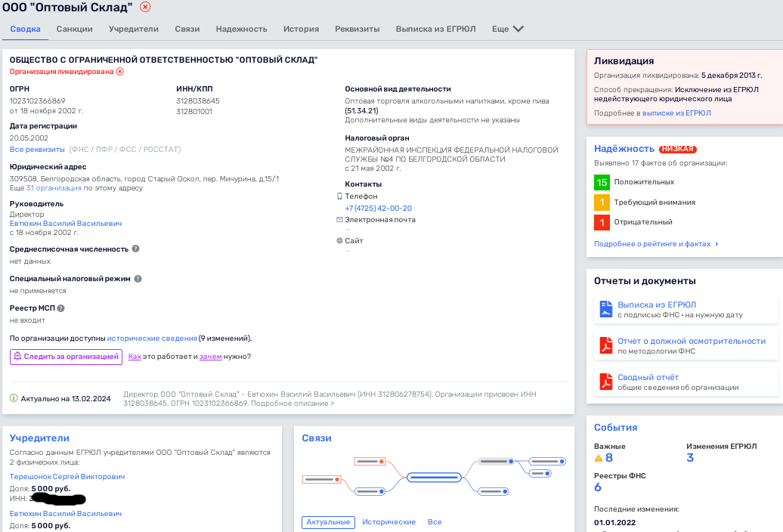This screenshot has width=783, height=532.
Task: Click the central blue node in Связи graph
Action: pos(434,478)
